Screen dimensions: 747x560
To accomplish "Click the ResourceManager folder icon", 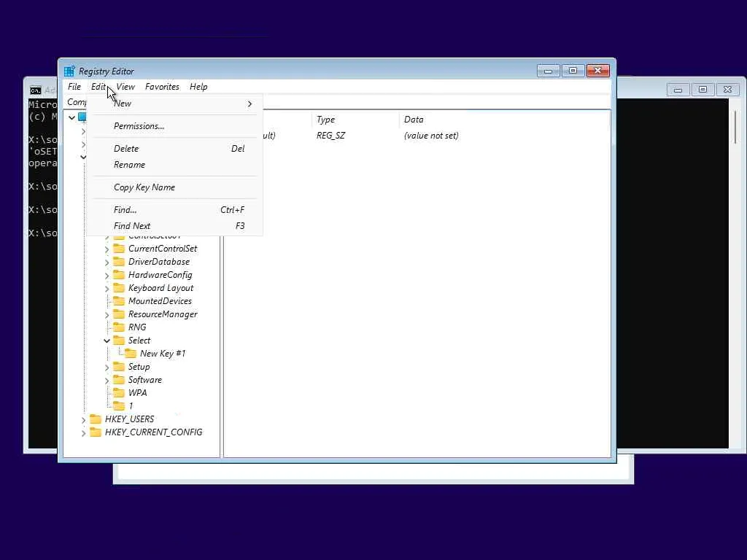I will point(119,314).
